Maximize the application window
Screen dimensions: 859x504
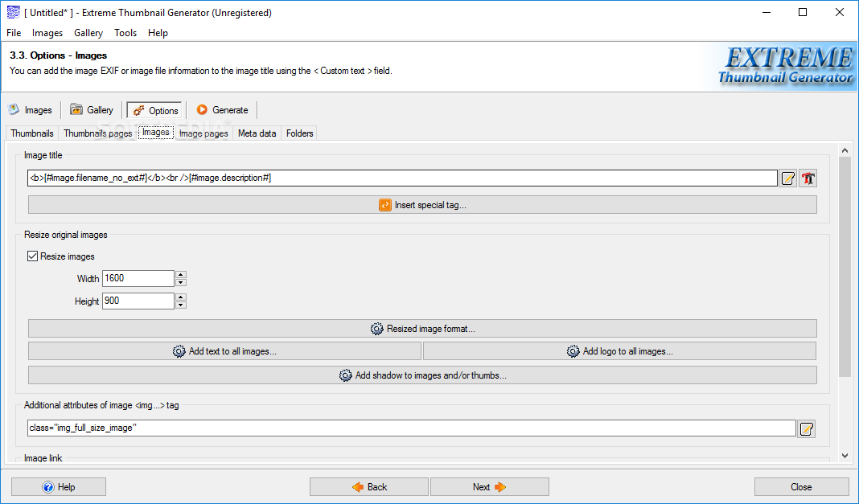(x=803, y=12)
